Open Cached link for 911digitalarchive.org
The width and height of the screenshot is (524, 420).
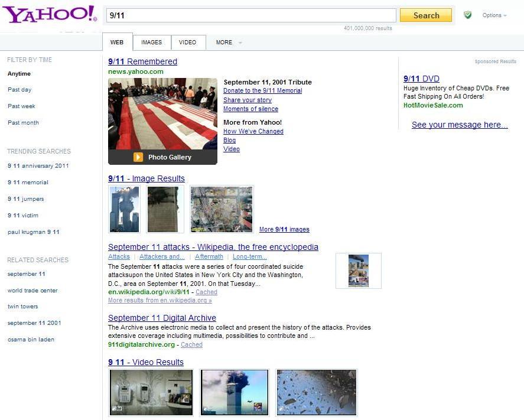pyautogui.click(x=192, y=344)
